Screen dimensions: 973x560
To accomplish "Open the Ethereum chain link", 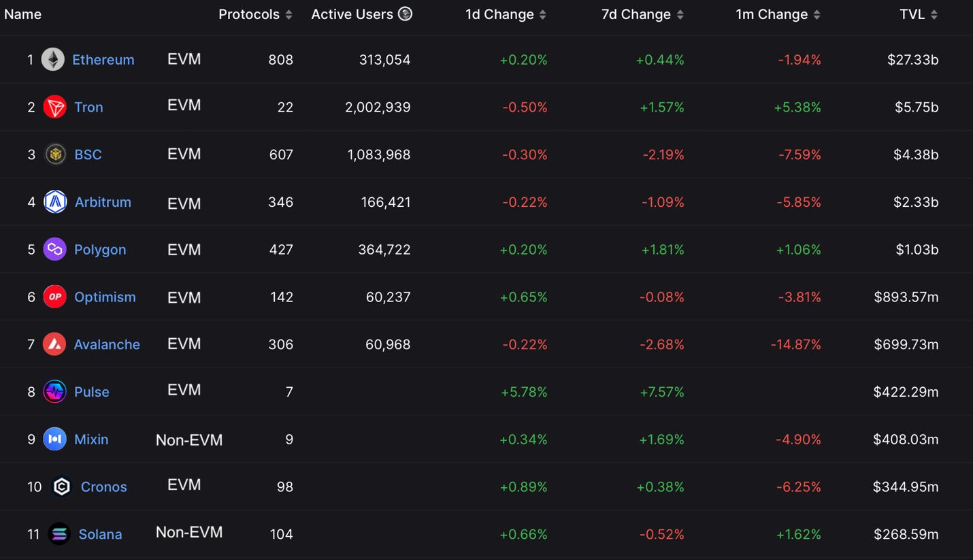I will pyautogui.click(x=103, y=60).
